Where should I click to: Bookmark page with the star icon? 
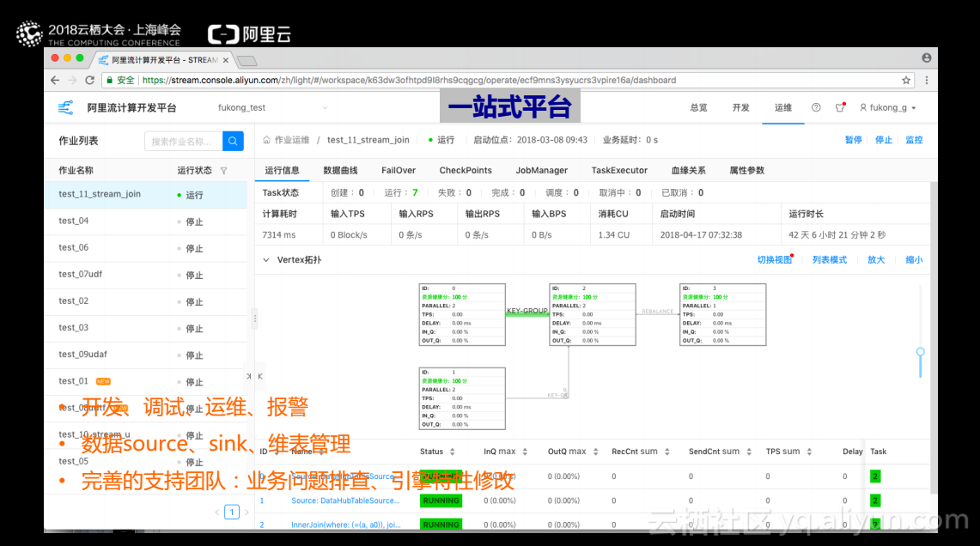tap(906, 80)
